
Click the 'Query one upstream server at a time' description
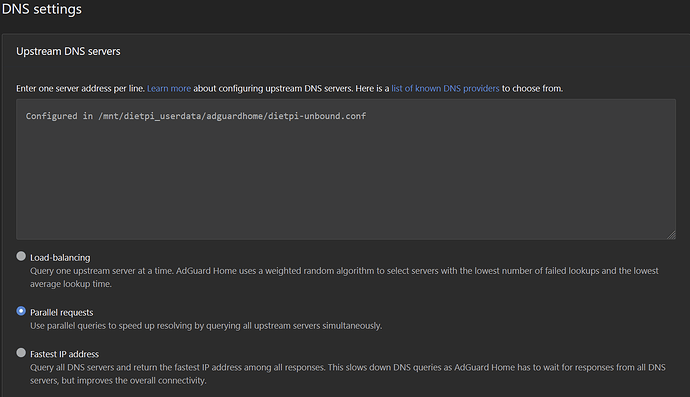point(344,277)
